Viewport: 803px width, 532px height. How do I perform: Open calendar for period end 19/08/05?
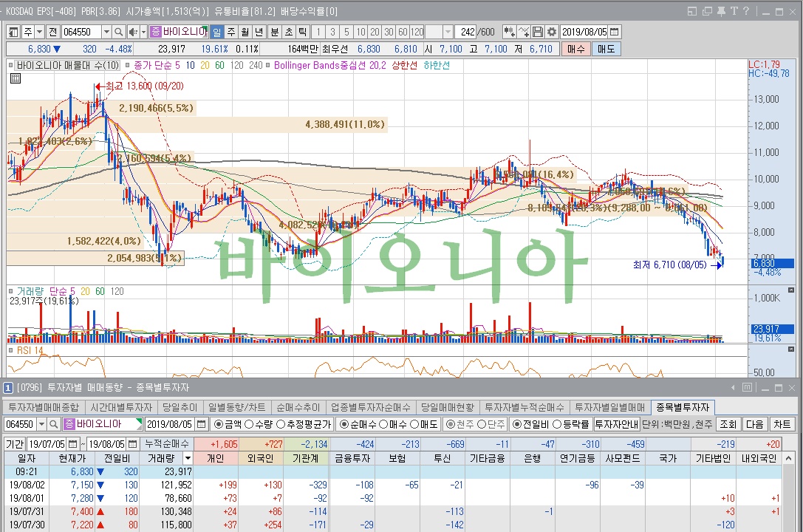click(x=133, y=444)
